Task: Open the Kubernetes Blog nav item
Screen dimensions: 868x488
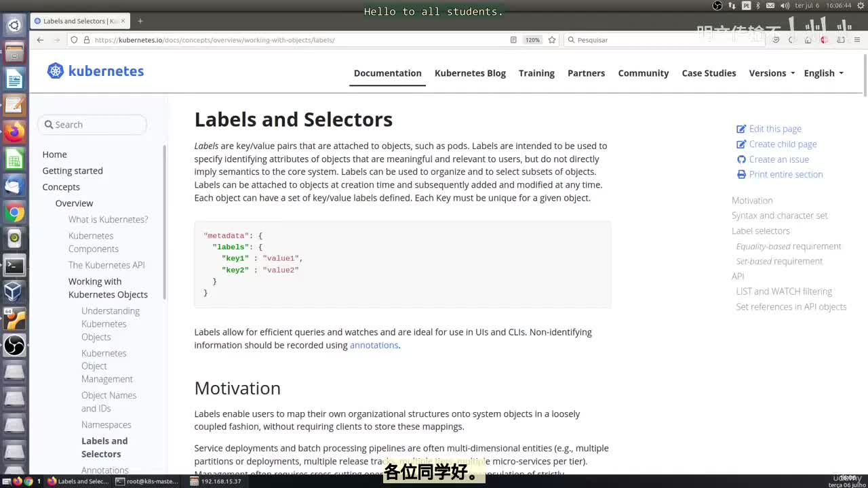Action: coord(470,73)
